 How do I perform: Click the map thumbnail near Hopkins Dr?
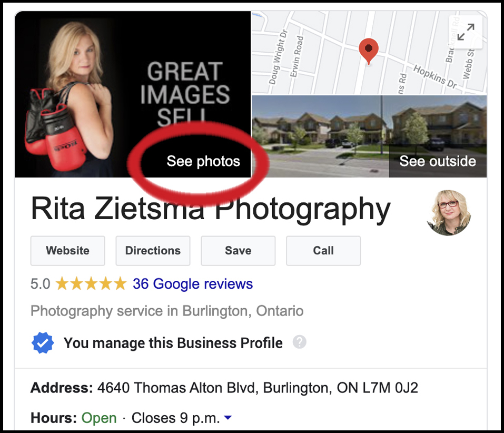(x=369, y=53)
